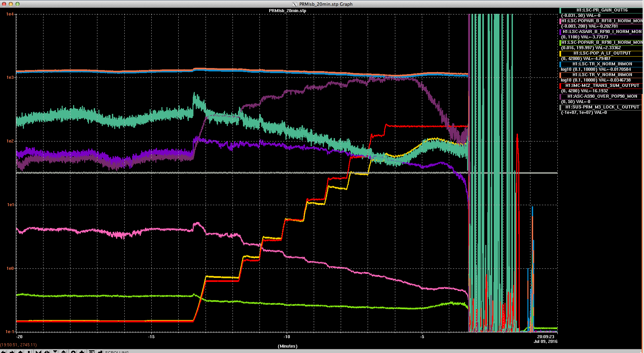Zoom the graph window with the green button

[18, 4]
